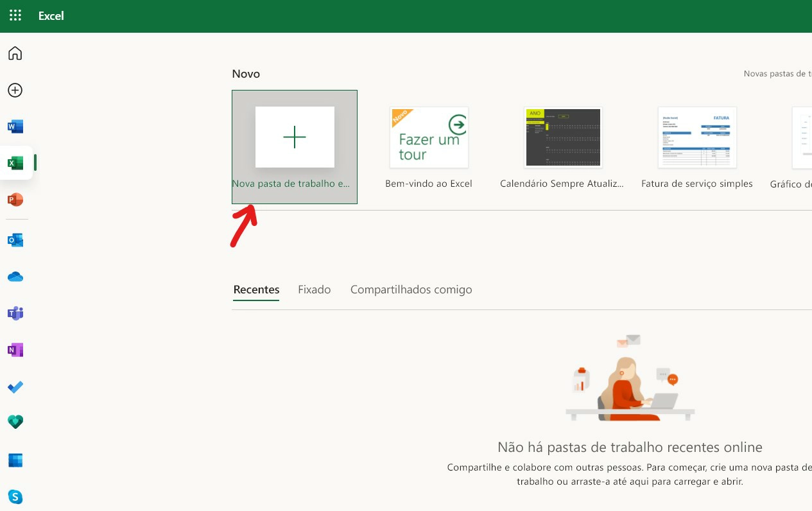Click the 'Bem-vindo ao Excel' label
812x511 pixels.
tap(429, 184)
